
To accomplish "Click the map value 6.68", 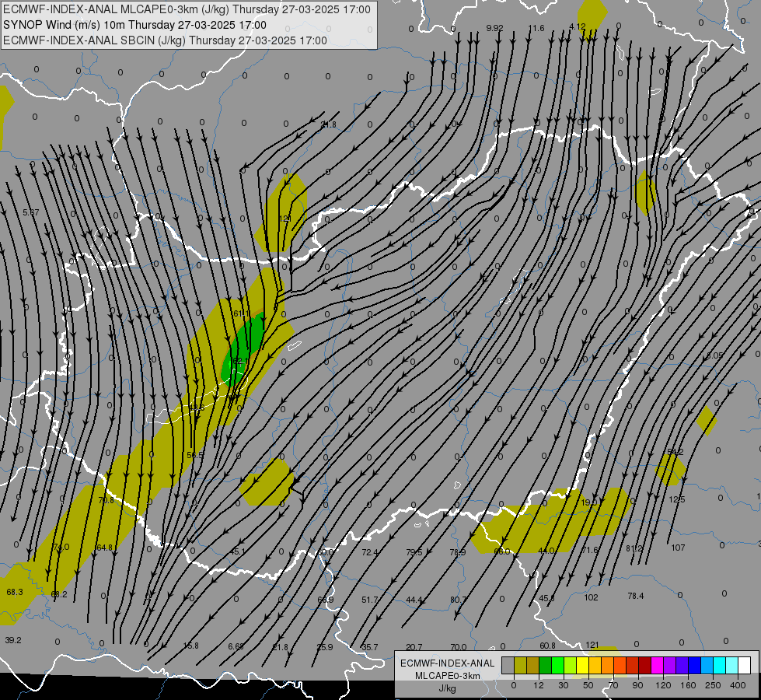I will pos(236,646).
